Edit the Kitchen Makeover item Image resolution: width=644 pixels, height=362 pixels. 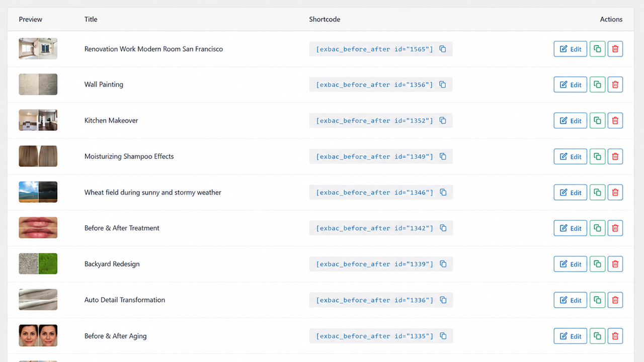[x=571, y=121]
